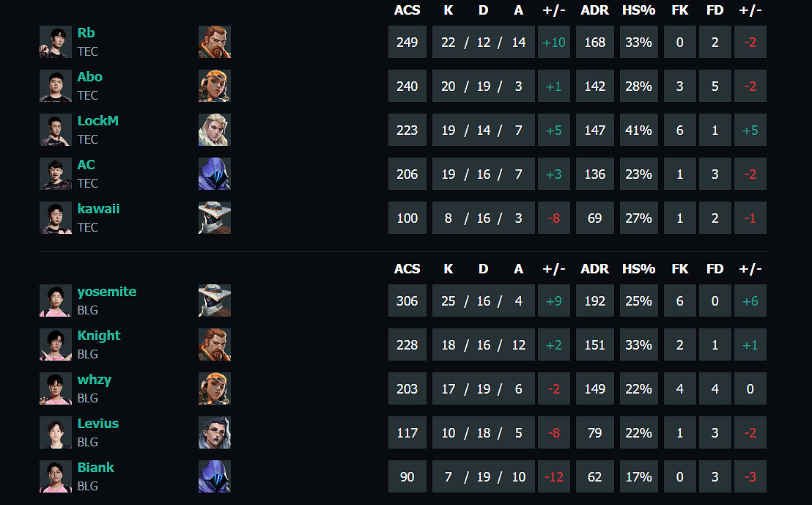The height and width of the screenshot is (505, 812).
Task: Click yosemite's ACS value of 306
Action: coord(407,301)
